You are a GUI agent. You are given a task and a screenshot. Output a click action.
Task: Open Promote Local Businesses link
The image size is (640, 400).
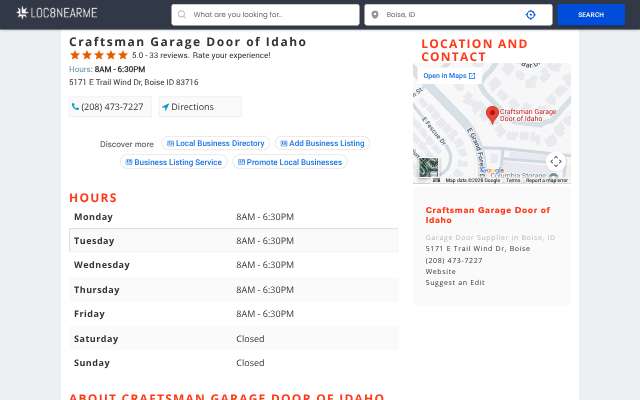(x=290, y=162)
